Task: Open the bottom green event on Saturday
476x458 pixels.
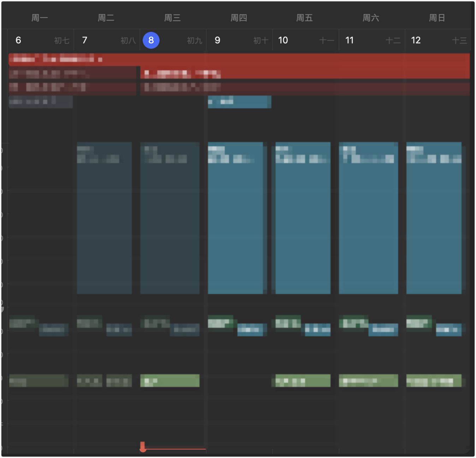Action: [368, 381]
